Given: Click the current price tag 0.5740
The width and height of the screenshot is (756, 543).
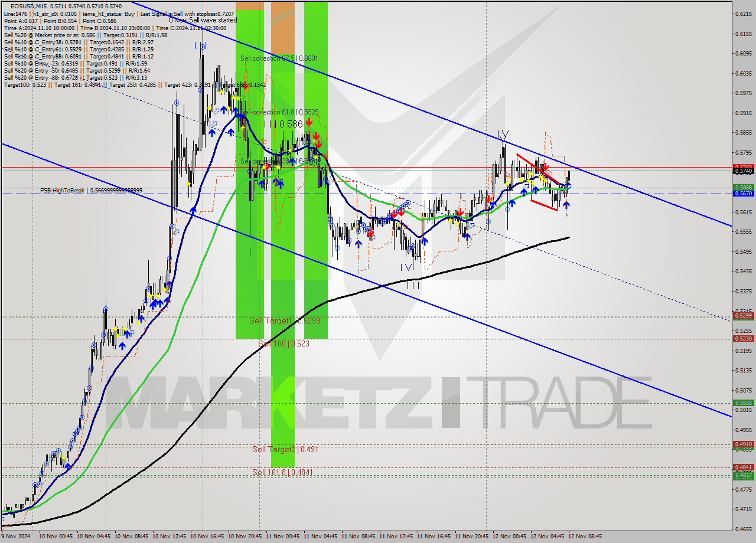Looking at the screenshot, I should point(743,171).
